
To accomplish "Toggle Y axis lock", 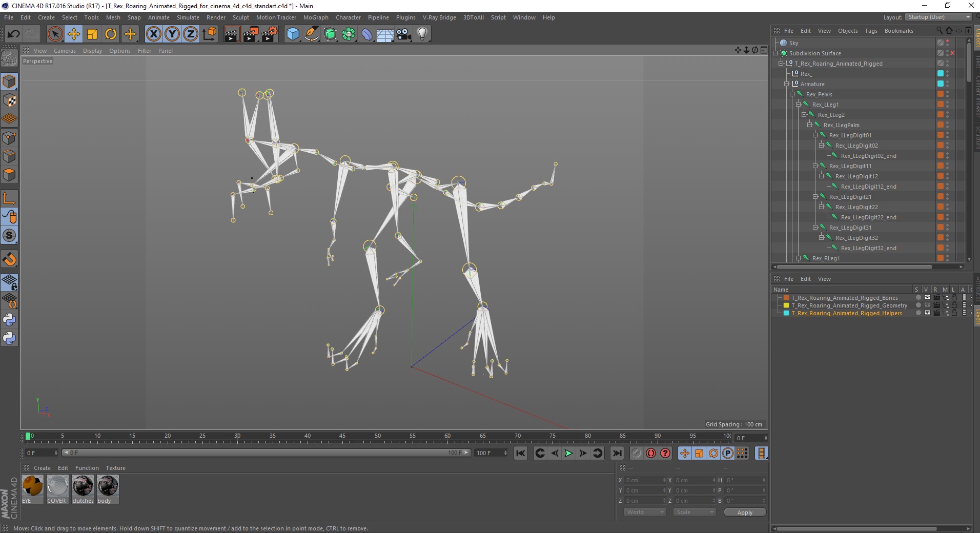I will coord(172,34).
